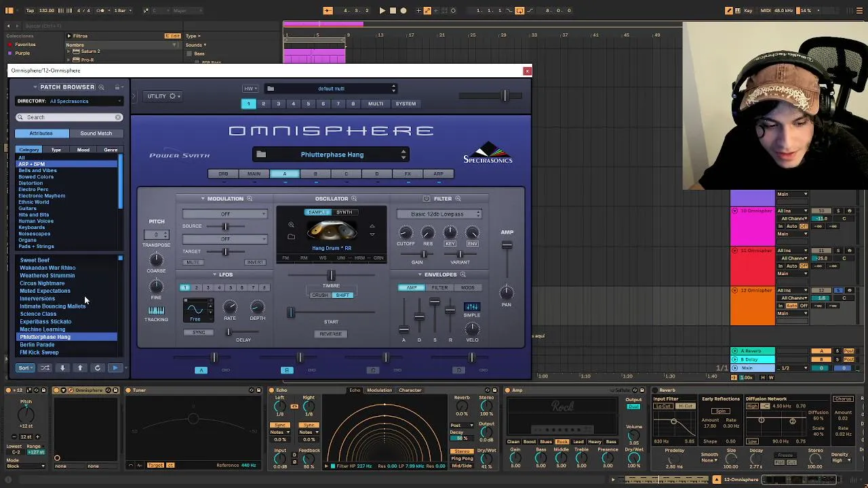Select next soundsource with down arrow
The height and width of the screenshot is (488, 868).
(x=372, y=235)
